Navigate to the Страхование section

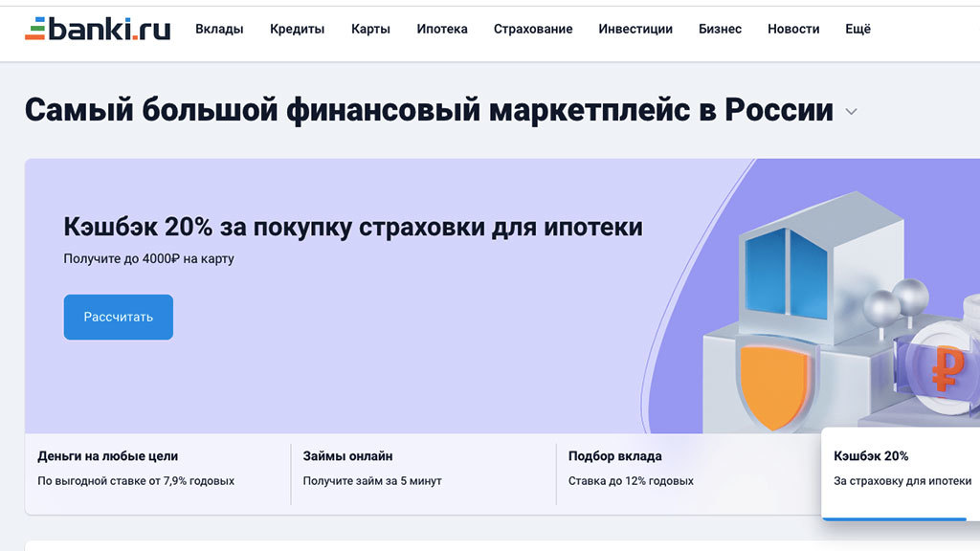[x=533, y=29]
